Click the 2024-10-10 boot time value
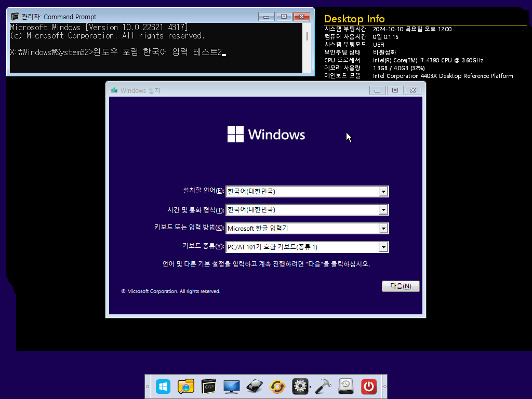The image size is (532, 399). tap(412, 29)
